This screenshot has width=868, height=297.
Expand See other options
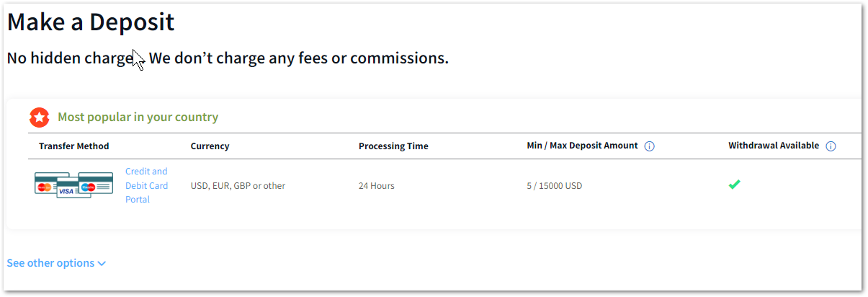click(56, 263)
